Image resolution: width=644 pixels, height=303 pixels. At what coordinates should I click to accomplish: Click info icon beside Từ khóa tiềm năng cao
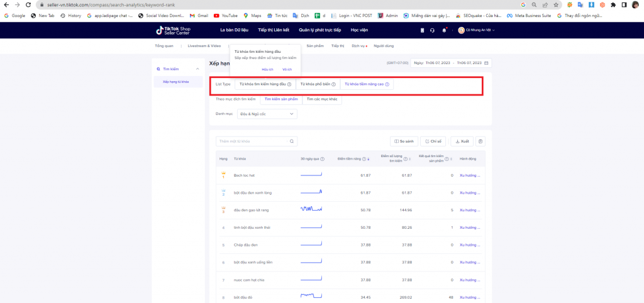387,84
